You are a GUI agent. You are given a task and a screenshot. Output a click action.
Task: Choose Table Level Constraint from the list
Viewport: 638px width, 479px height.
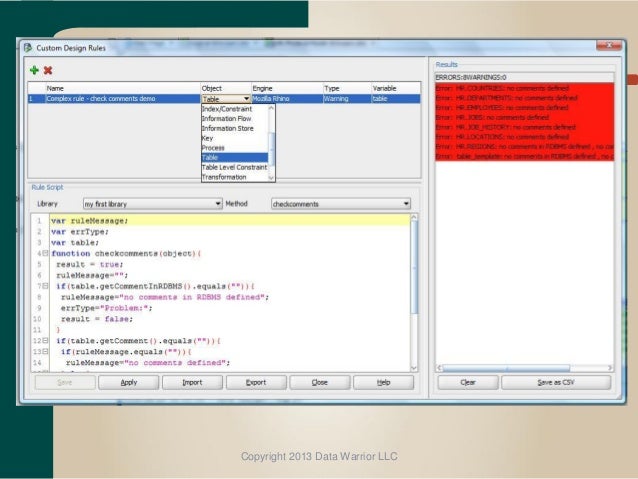(x=235, y=167)
